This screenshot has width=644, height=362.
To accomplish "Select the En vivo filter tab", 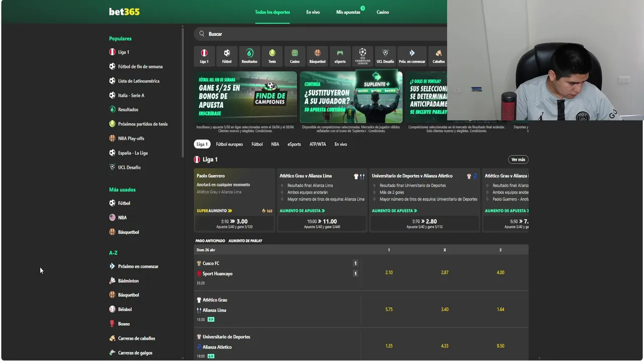I will pos(341,144).
